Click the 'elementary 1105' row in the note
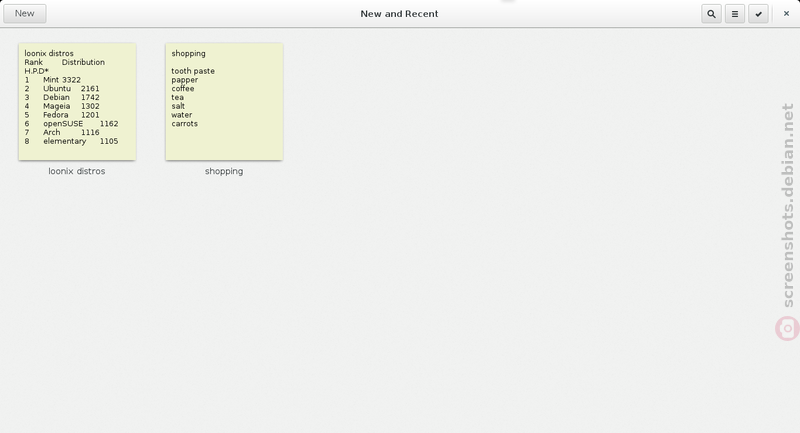The width and height of the screenshot is (800, 433). coord(71,141)
